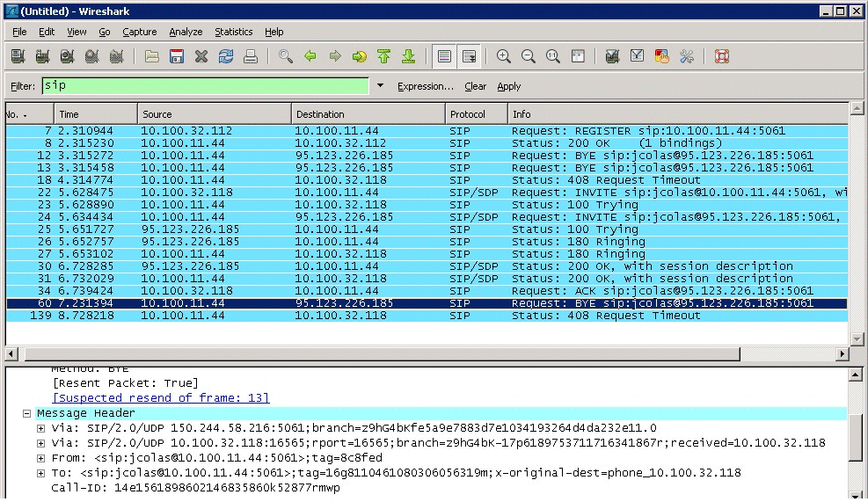Follow the Suspected resend of frame 13 link
The image size is (868, 502).
[161, 398]
